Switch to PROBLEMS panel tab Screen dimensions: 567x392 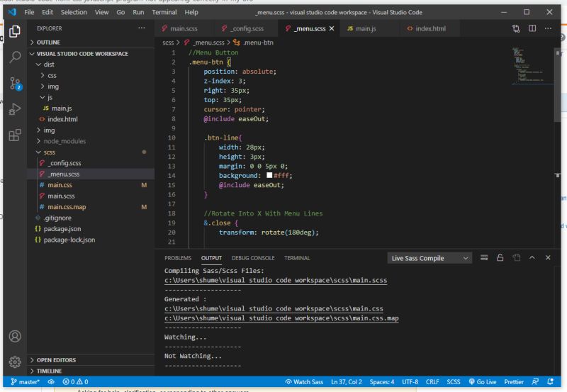178,258
